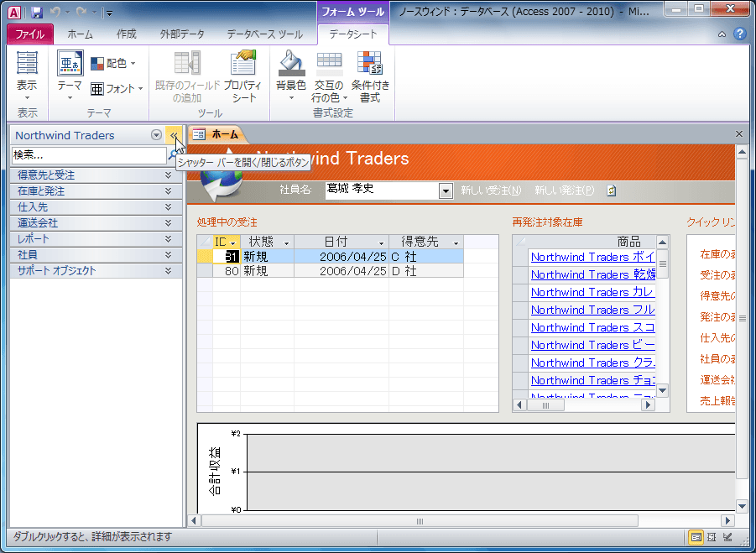Image resolution: width=756 pixels, height=553 pixels.
Task: Open Northwind Traders ボイ product link
Action: [592, 257]
